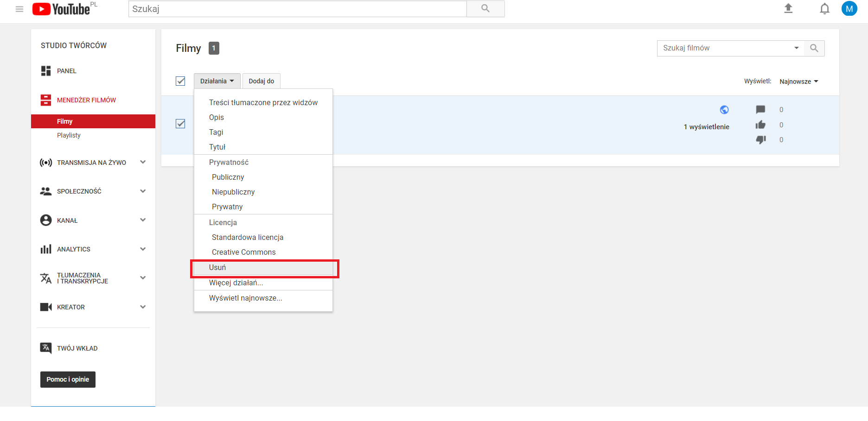Toggle the select-all videos checkbox
The width and height of the screenshot is (868, 421).
pos(180,81)
